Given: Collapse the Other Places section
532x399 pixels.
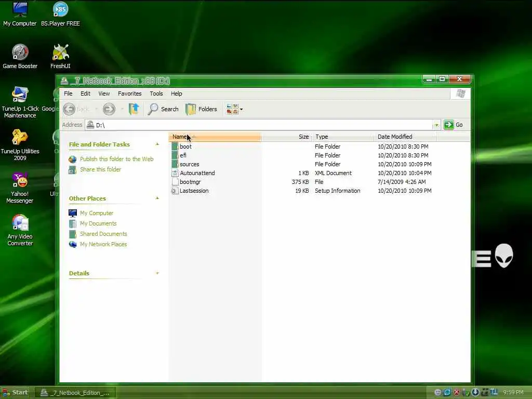Looking at the screenshot, I should pyautogui.click(x=157, y=198).
